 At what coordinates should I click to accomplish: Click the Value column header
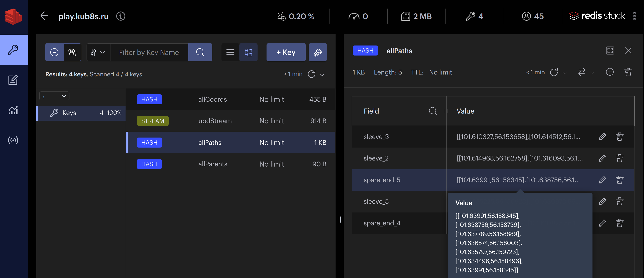point(540,111)
